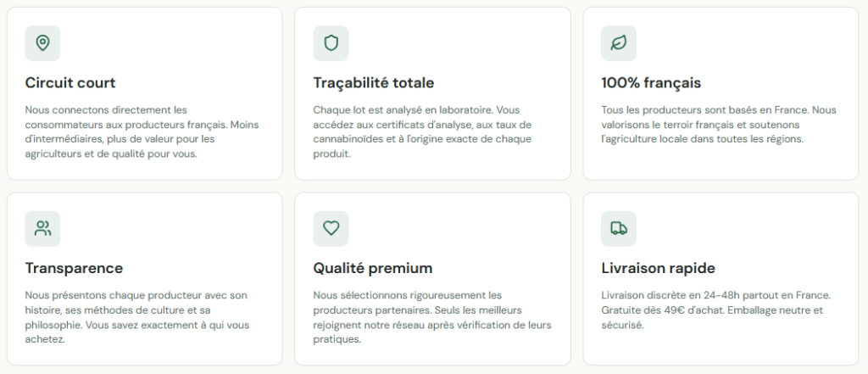Viewport: 868px width, 374px height.
Task: Select the Traçabilité totale heading
Action: 374,83
